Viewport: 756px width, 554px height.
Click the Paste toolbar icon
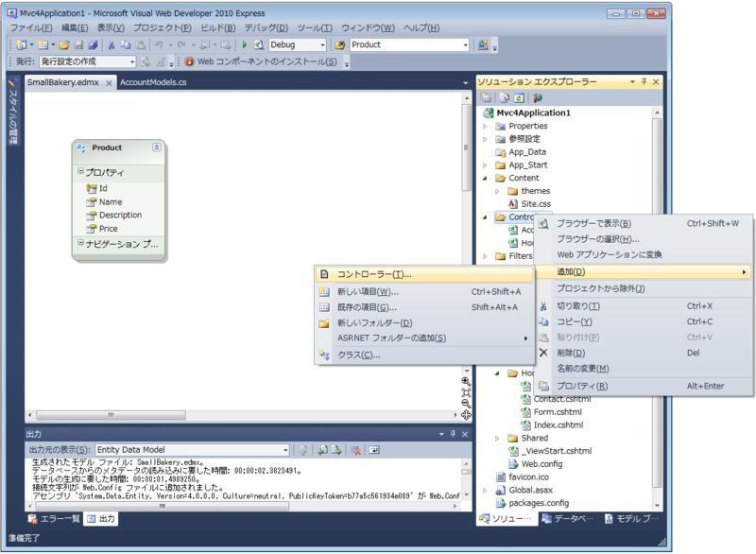(x=140, y=44)
